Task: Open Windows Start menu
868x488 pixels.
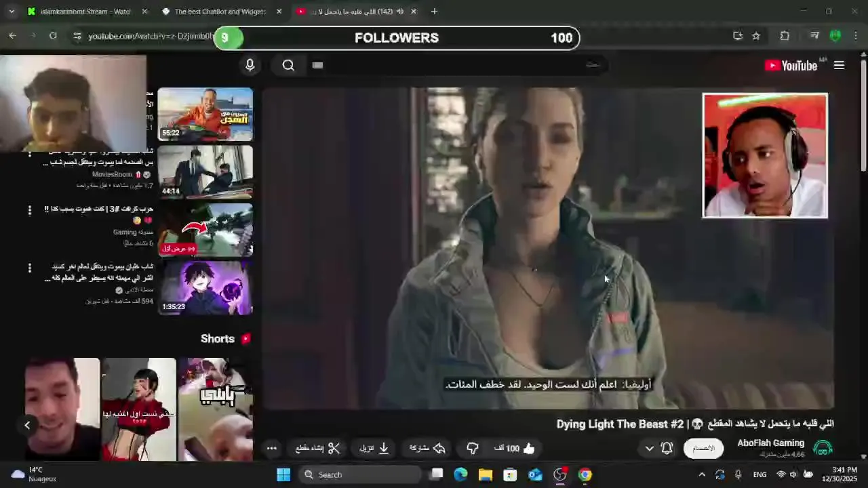Action: click(x=283, y=474)
